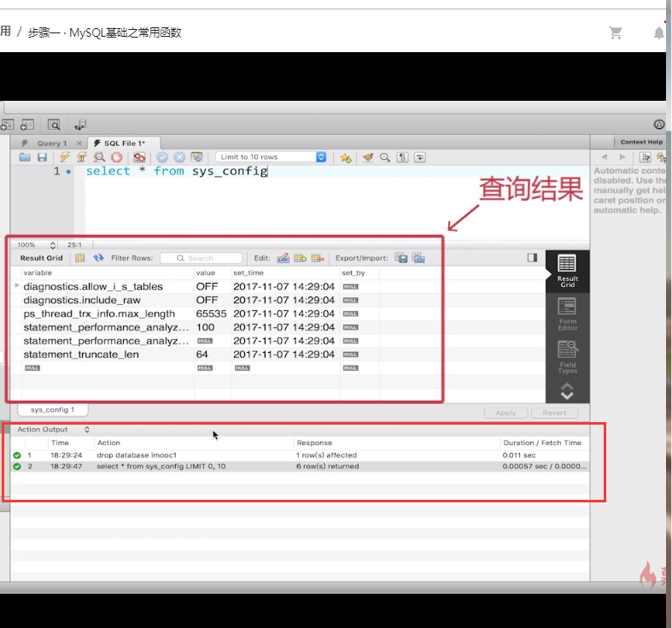Toggle invisible characters pilcrow icon
Screen dimensions: 672x628
coord(402,157)
